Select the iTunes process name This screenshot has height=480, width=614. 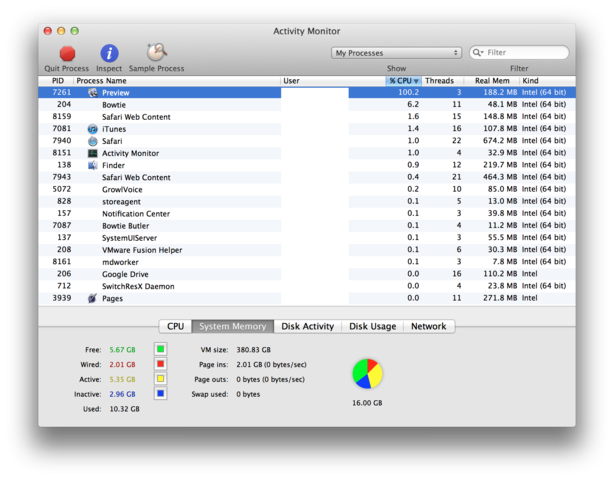[114, 129]
